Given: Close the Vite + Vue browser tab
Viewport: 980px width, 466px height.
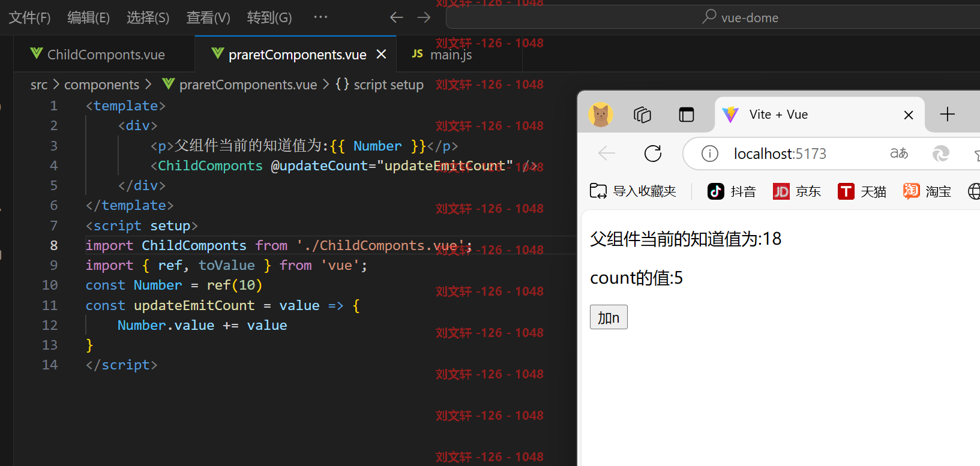Looking at the screenshot, I should click(x=909, y=115).
